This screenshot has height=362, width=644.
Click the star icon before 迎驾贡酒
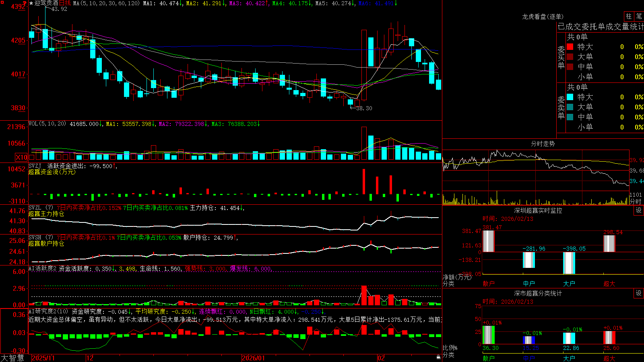coord(31,3)
